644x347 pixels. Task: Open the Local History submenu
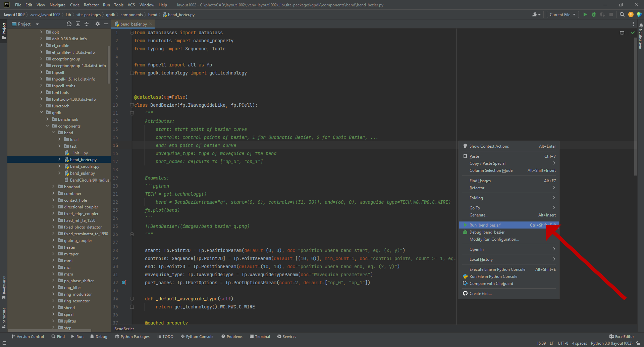click(509, 259)
